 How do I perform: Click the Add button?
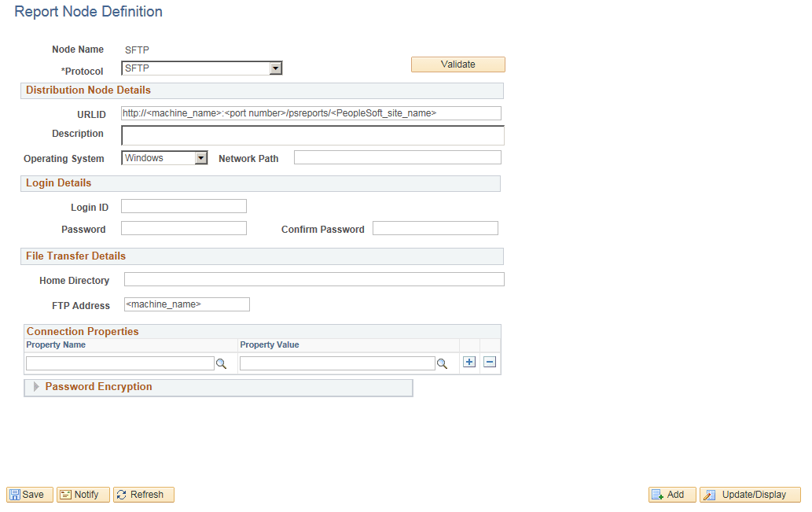coord(671,494)
